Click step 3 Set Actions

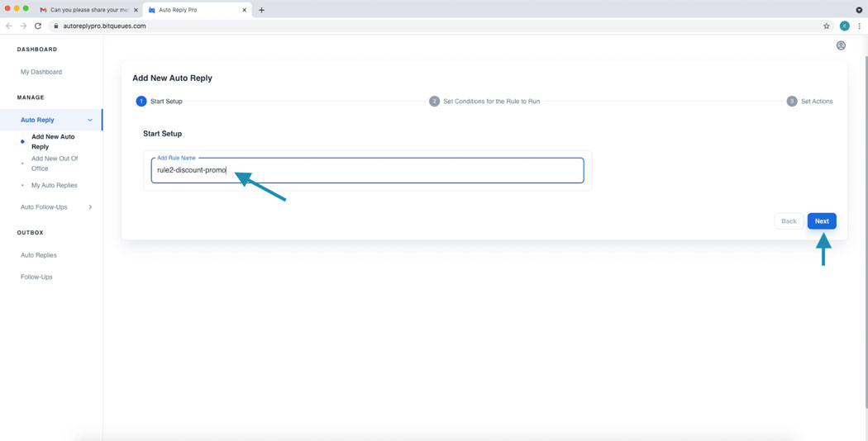pyautogui.click(x=810, y=102)
